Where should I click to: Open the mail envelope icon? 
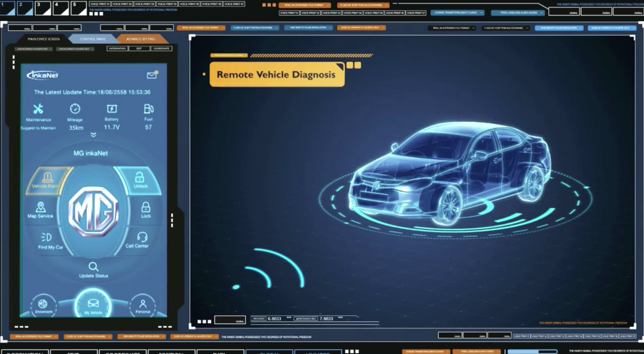152,75
